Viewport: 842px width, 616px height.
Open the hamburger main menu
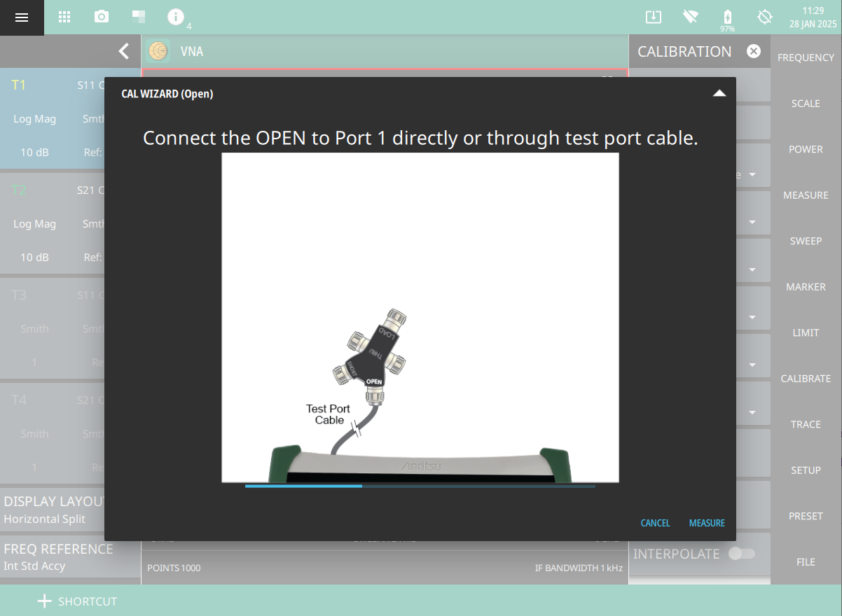(22, 17)
